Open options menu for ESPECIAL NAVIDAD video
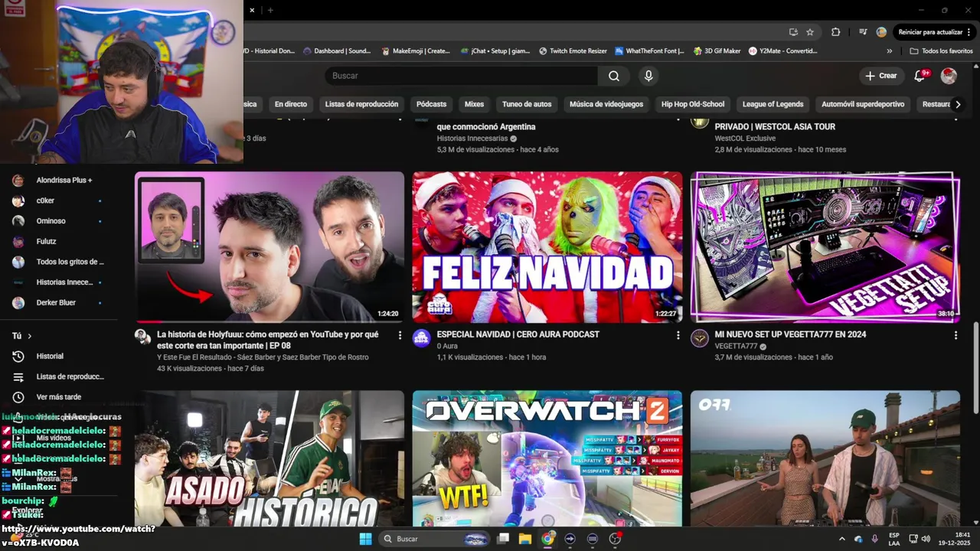The width and height of the screenshot is (980, 551). point(678,335)
